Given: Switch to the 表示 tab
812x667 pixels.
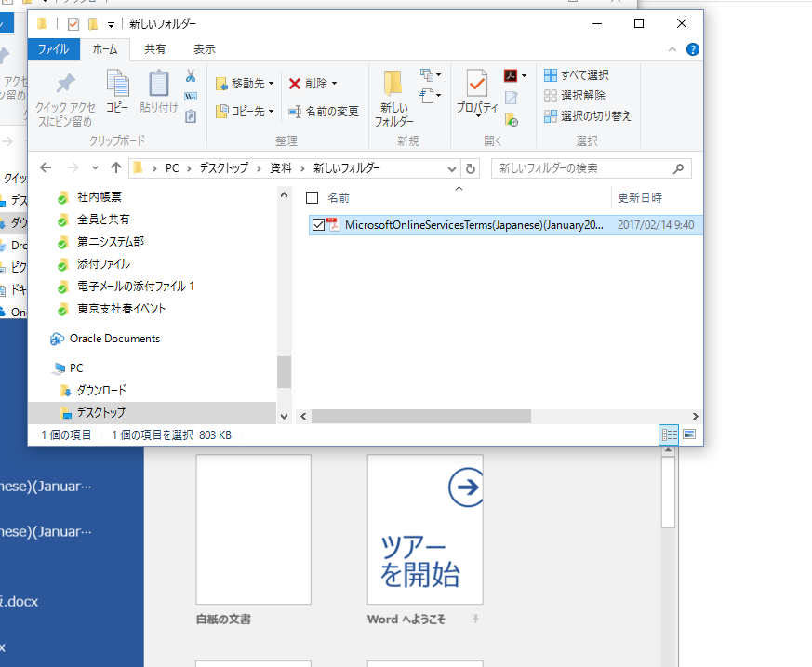Looking at the screenshot, I should point(205,49).
